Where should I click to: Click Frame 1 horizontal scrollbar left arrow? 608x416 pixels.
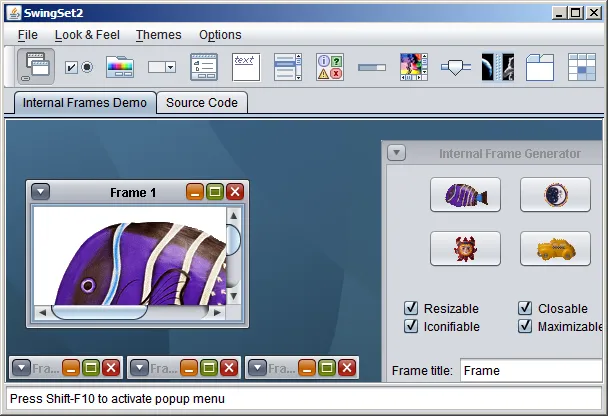click(x=42, y=312)
